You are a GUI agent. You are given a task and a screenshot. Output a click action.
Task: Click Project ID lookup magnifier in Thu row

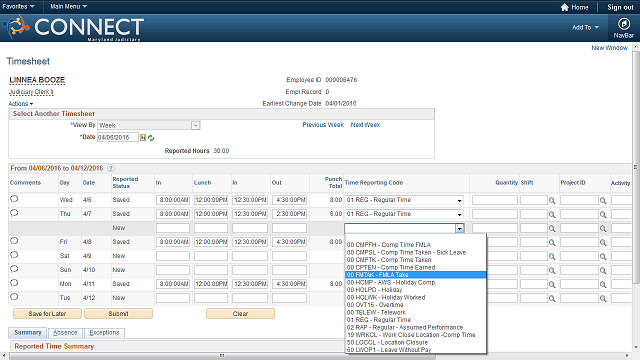tap(603, 214)
